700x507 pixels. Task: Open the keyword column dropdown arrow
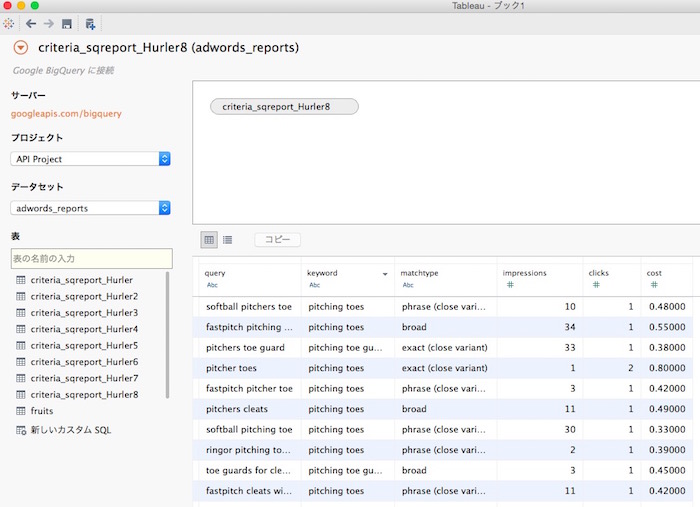click(385, 274)
